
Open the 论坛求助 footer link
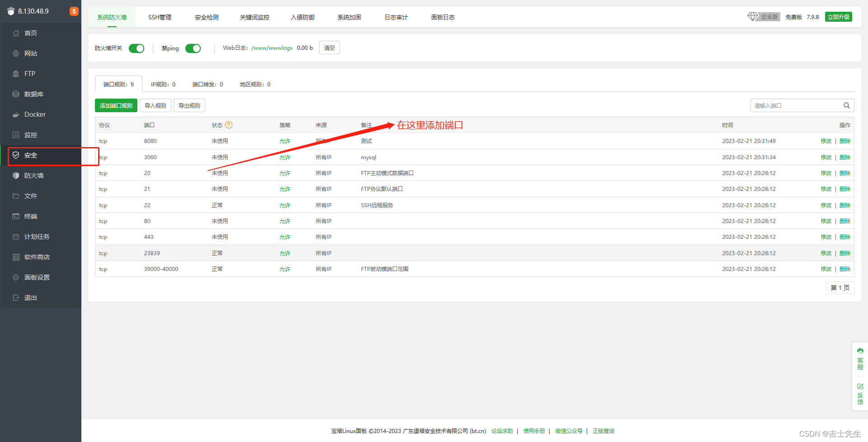[x=502, y=431]
